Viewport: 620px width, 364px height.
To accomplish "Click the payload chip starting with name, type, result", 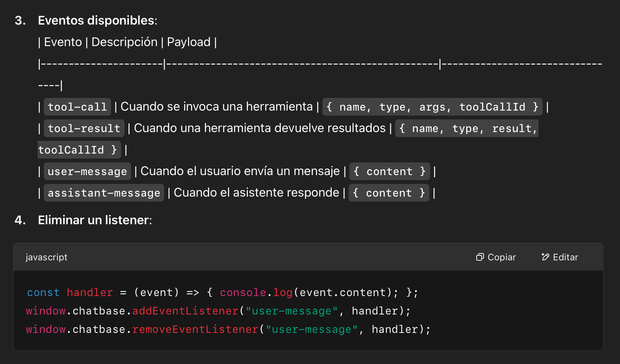I will (x=467, y=128).
